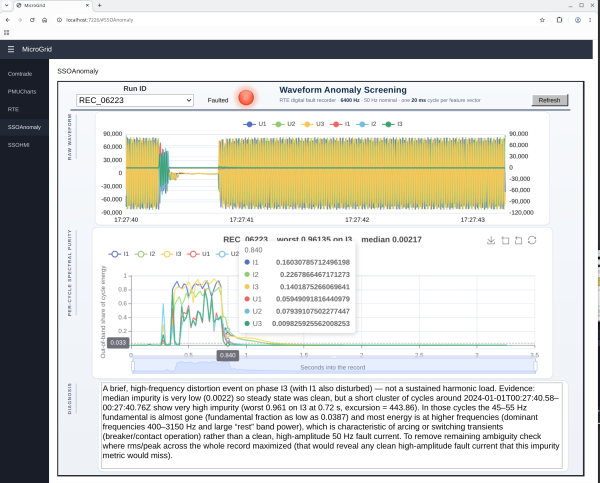Click the 0.840 x-axis pointer label
Viewport: 600px width, 483px height.
[x=228, y=355]
